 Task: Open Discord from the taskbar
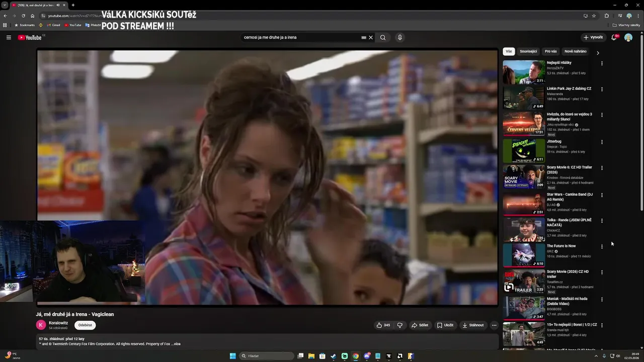point(367,356)
